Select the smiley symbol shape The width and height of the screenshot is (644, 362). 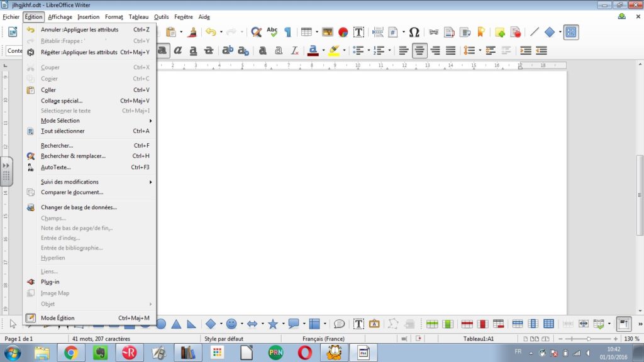pos(231,324)
